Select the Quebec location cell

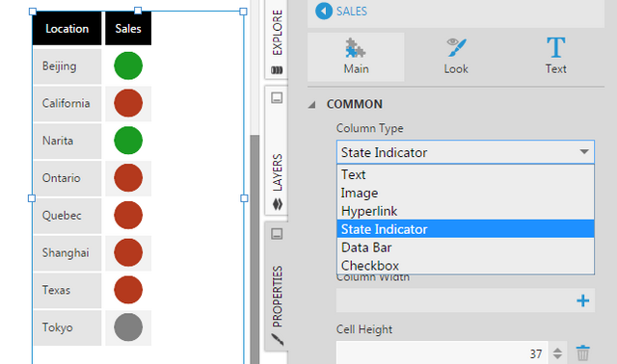coord(67,216)
